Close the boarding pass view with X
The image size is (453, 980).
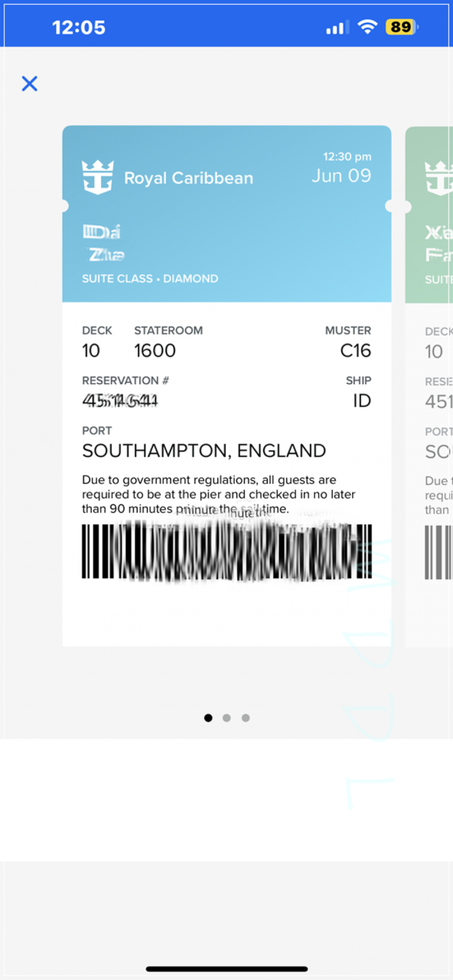point(30,83)
